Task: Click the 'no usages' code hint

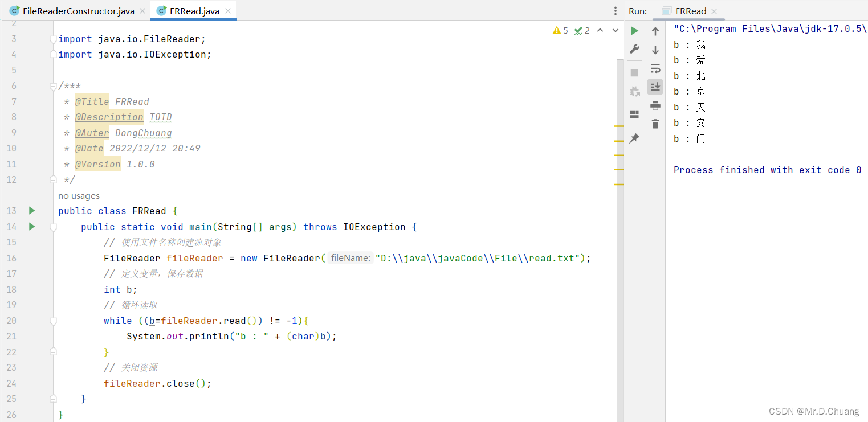Action: tap(79, 196)
